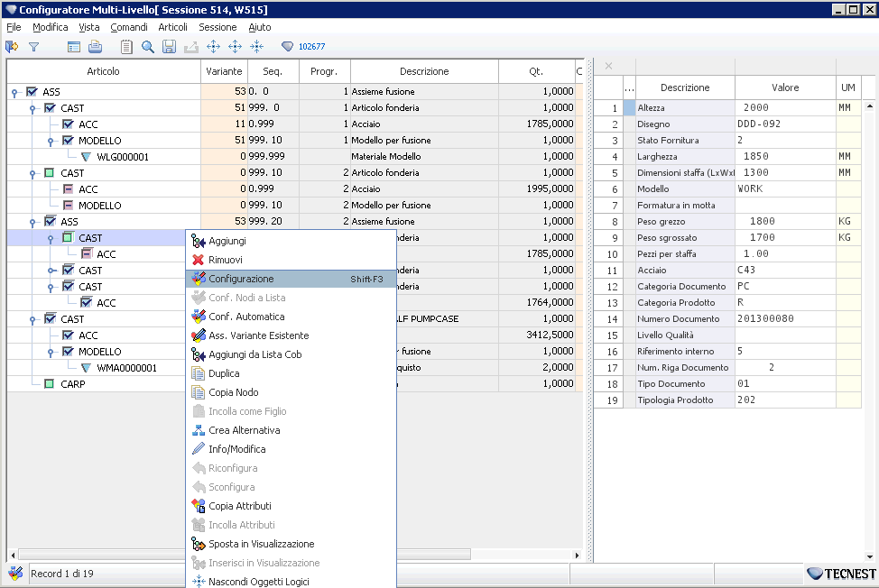
Task: Click the status bar icon beside Record
Action: point(15,573)
